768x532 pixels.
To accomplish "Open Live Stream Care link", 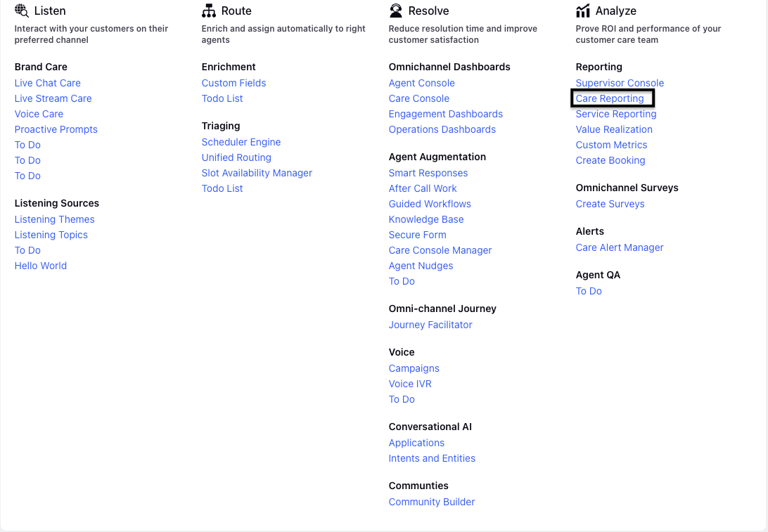I will pyautogui.click(x=53, y=98).
